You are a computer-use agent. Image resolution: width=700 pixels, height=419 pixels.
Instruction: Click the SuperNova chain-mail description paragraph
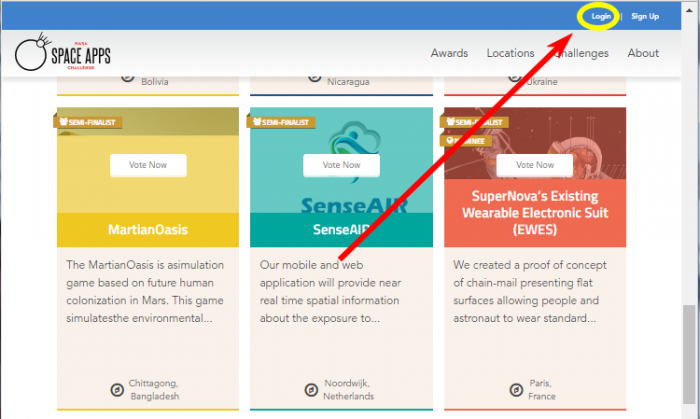click(x=530, y=291)
